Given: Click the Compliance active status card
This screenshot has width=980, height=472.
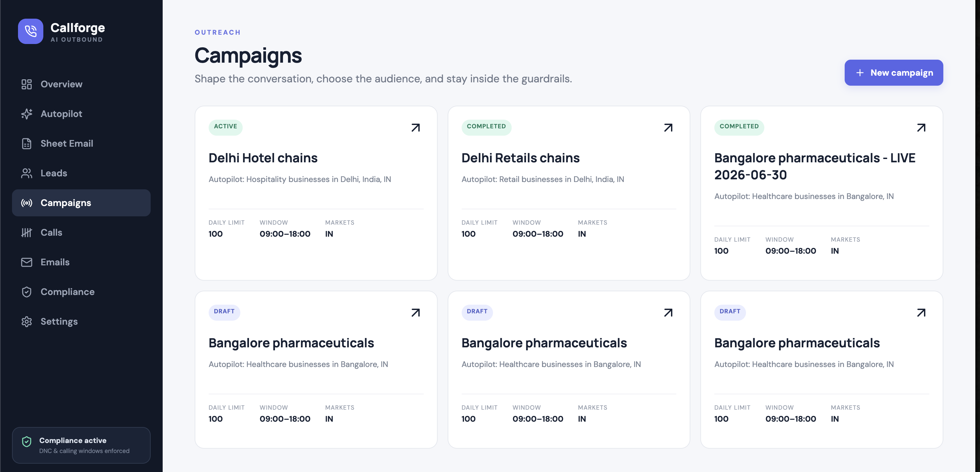Looking at the screenshot, I should (x=81, y=445).
